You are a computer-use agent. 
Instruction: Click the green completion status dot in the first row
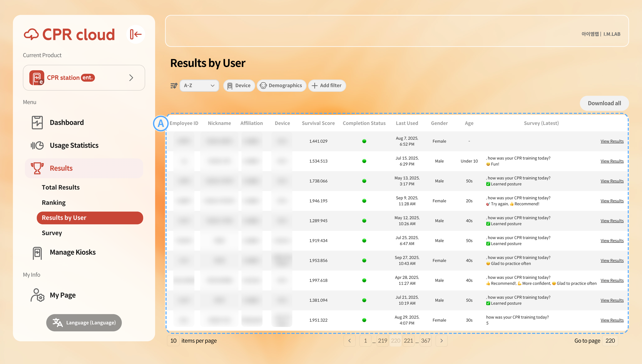(x=364, y=141)
